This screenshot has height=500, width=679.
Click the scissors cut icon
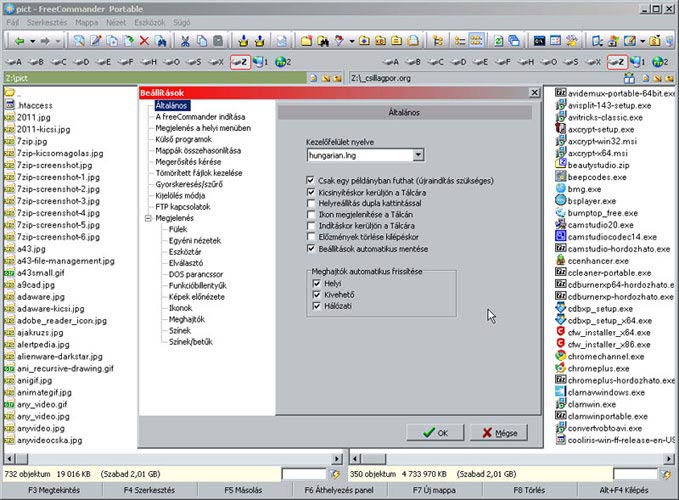pos(186,41)
